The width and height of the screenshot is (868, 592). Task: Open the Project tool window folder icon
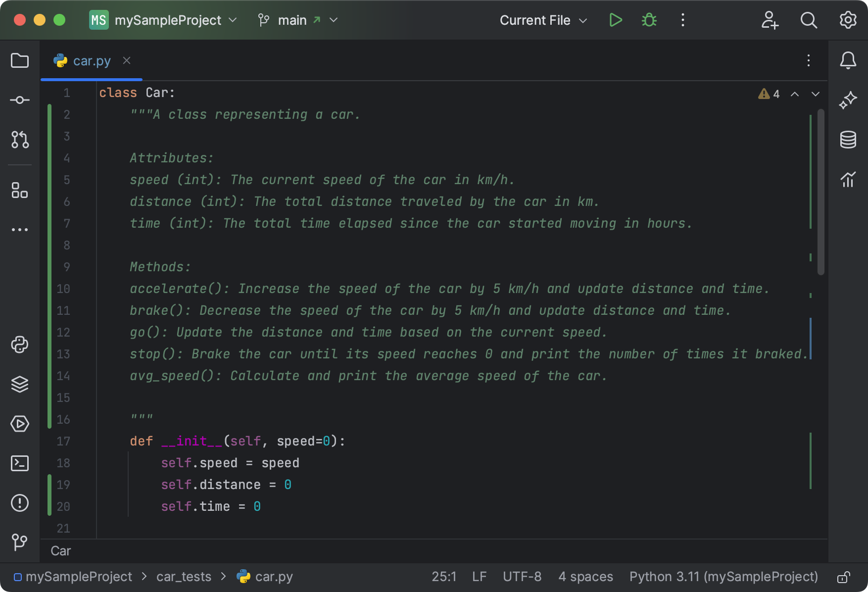pyautogui.click(x=20, y=60)
